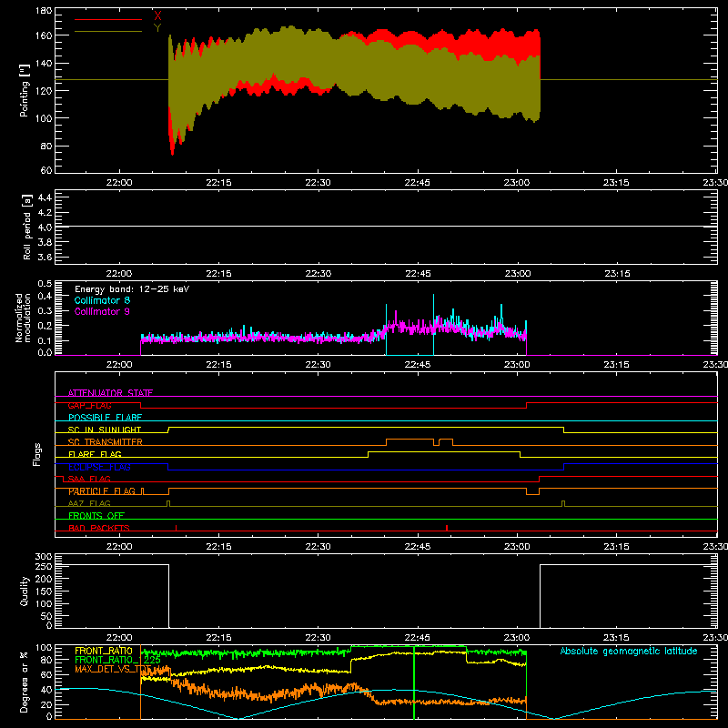Click the PARTICLE_FLAG label

click(102, 491)
